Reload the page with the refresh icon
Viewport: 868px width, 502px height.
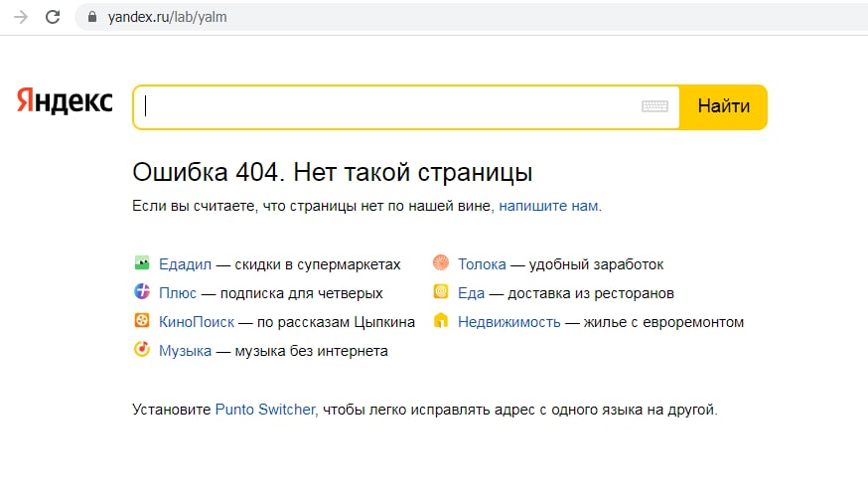pos(53,17)
